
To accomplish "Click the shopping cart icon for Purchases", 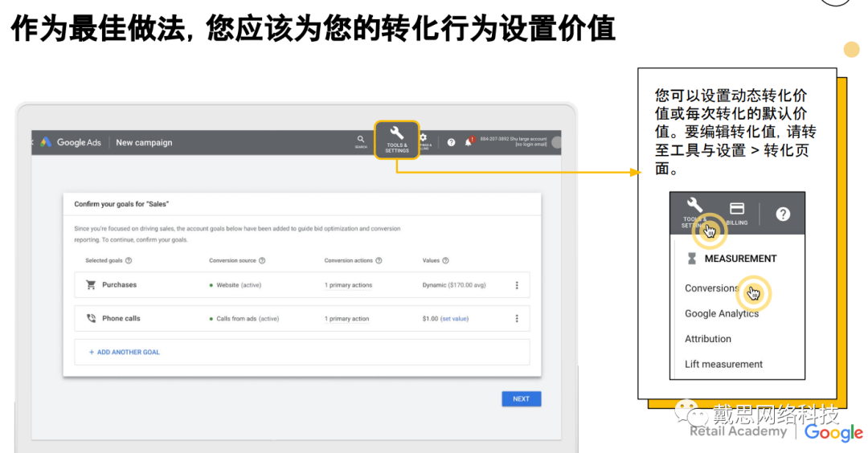I will pos(91,285).
